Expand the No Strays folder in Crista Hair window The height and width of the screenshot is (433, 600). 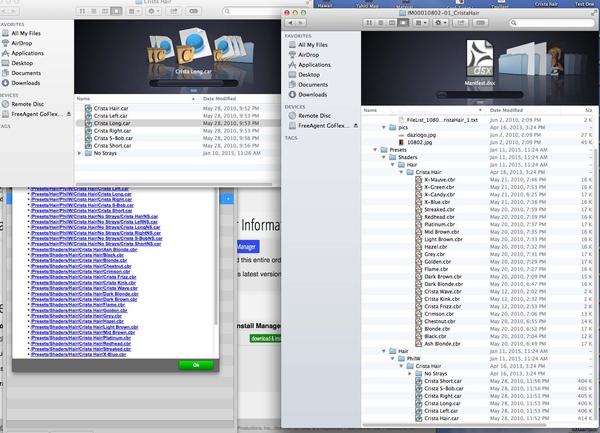(80, 153)
